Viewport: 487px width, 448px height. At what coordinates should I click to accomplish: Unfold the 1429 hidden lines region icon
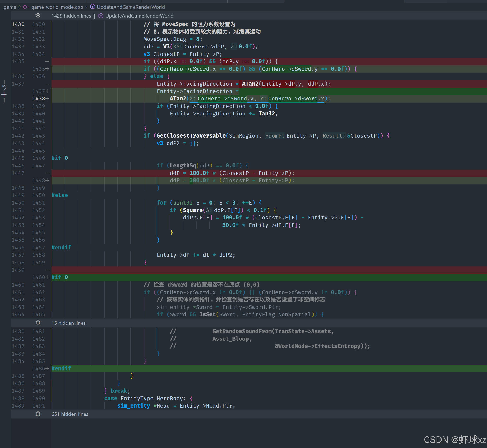click(38, 16)
